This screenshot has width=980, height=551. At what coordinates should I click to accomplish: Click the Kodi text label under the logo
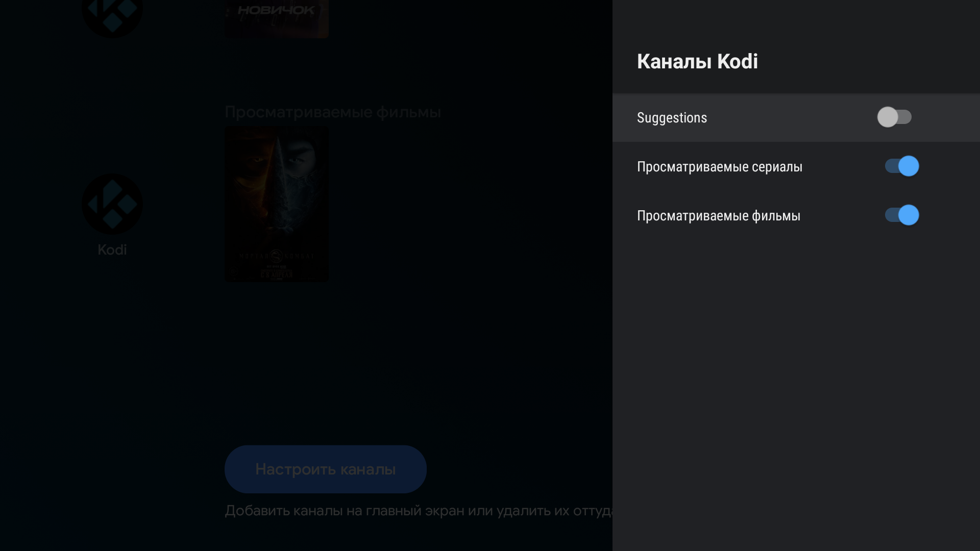click(112, 249)
